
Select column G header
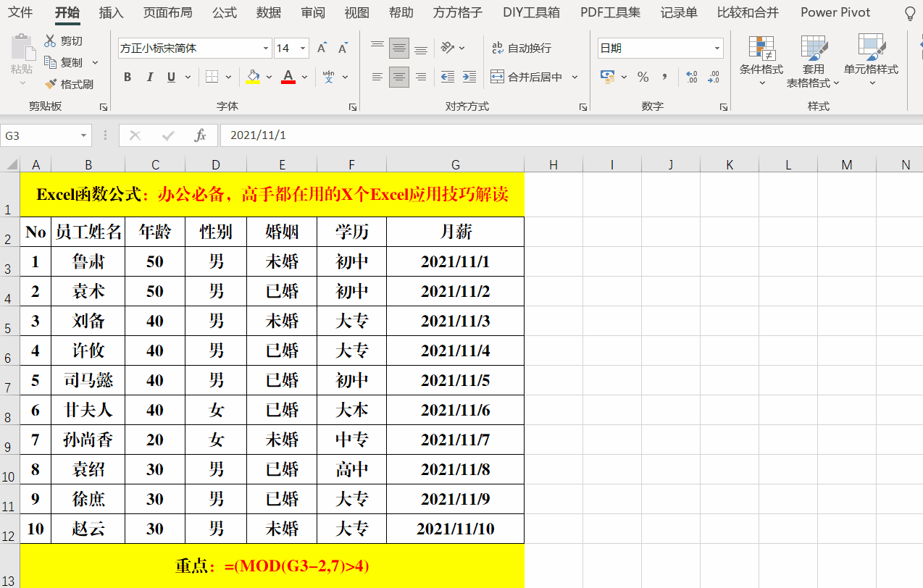(x=455, y=164)
